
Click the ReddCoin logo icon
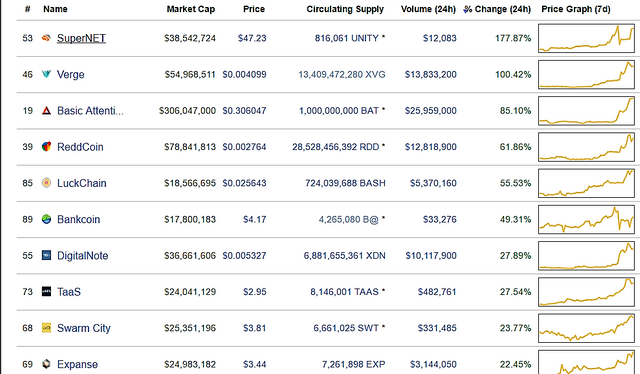(47, 147)
